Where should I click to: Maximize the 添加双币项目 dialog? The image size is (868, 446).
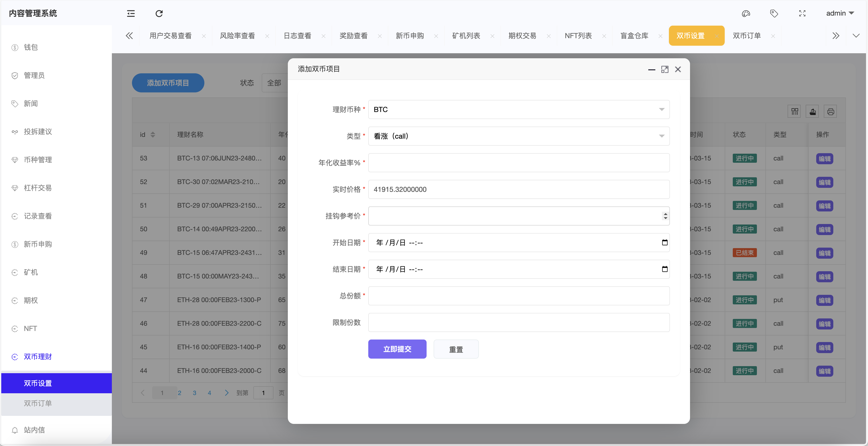(x=665, y=69)
